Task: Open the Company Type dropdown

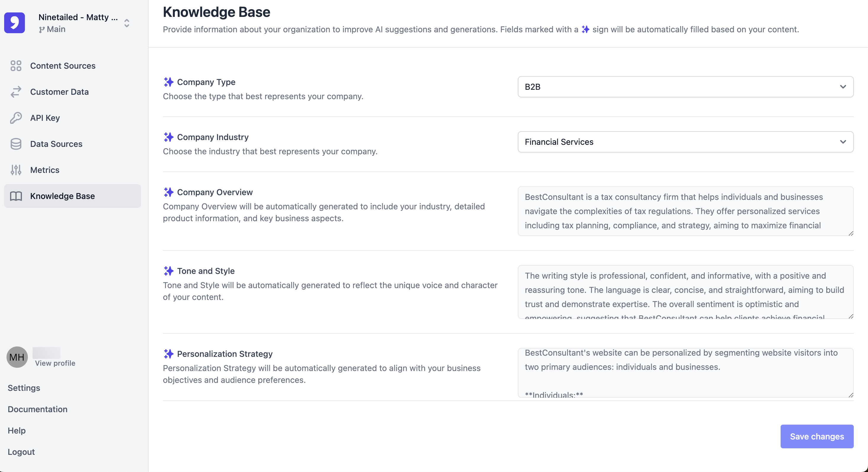Action: 685,87
